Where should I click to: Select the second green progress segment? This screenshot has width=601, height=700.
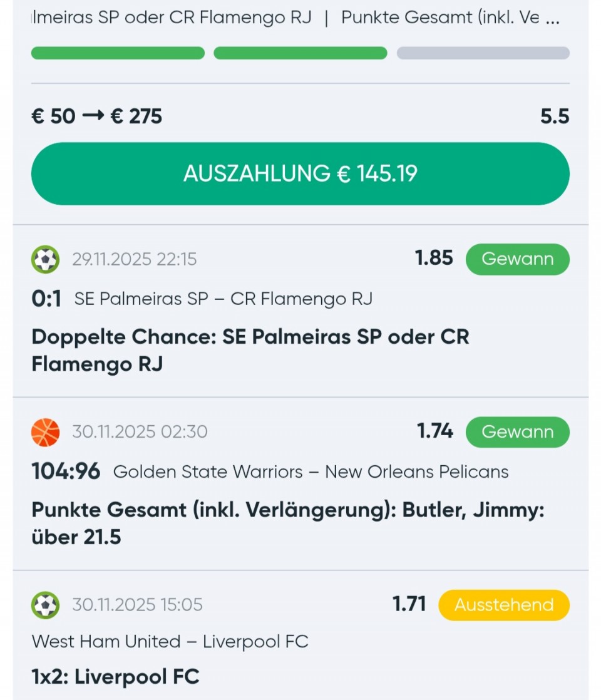pyautogui.click(x=300, y=53)
